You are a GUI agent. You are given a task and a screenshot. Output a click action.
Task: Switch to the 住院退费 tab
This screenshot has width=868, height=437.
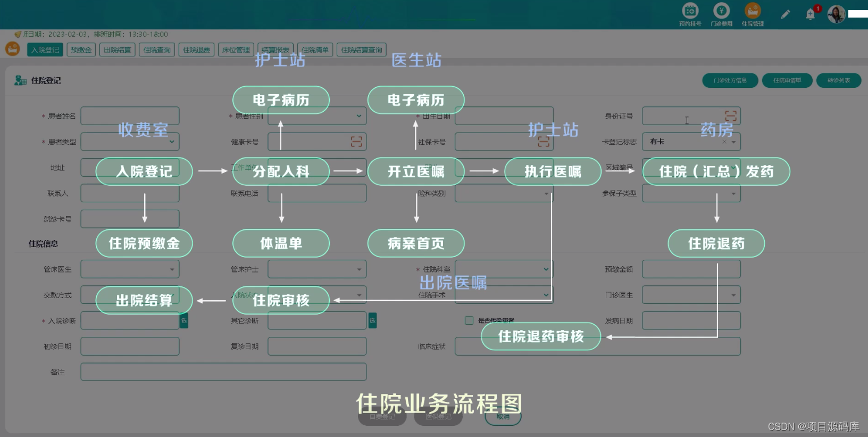click(196, 50)
